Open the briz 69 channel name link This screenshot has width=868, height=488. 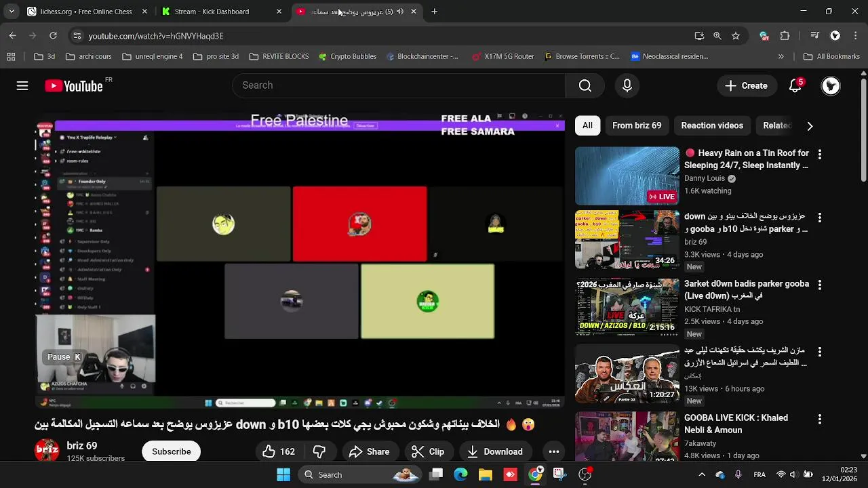point(82,446)
